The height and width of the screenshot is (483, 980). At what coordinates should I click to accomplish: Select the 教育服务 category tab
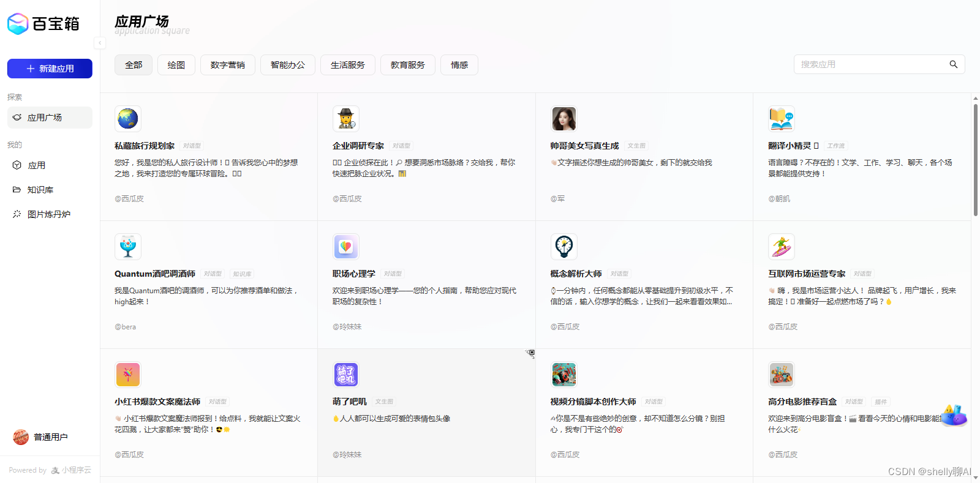408,65
